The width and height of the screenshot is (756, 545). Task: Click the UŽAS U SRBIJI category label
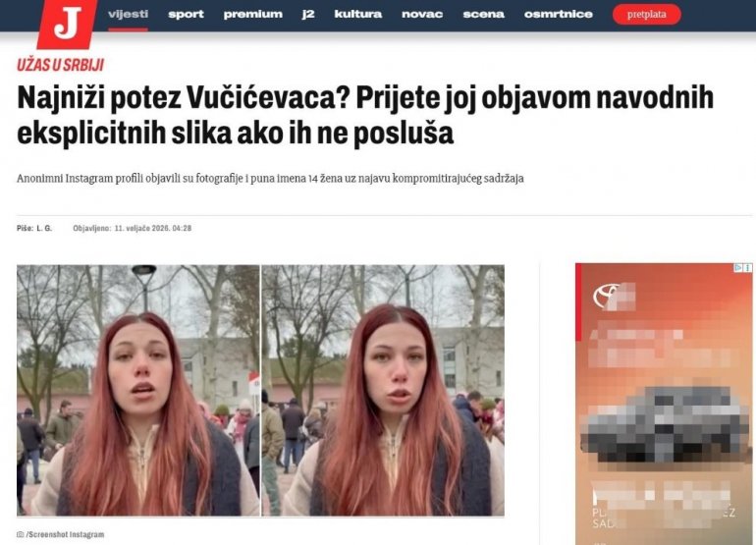(x=60, y=65)
